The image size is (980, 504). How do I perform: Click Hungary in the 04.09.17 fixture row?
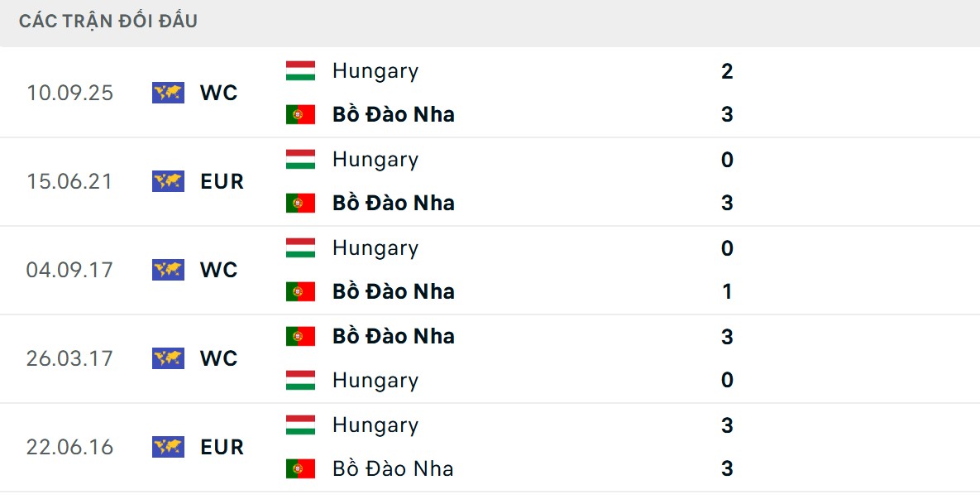coord(374,247)
